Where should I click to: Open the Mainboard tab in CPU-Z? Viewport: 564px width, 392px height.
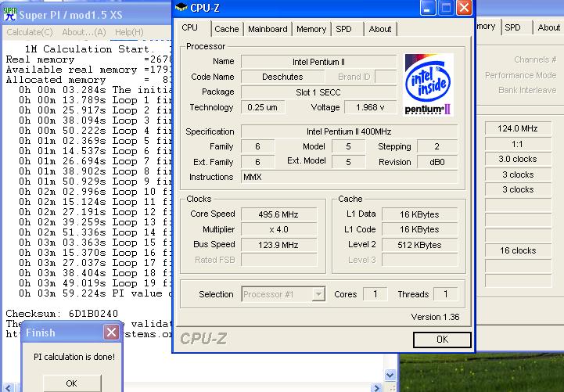[x=268, y=29]
